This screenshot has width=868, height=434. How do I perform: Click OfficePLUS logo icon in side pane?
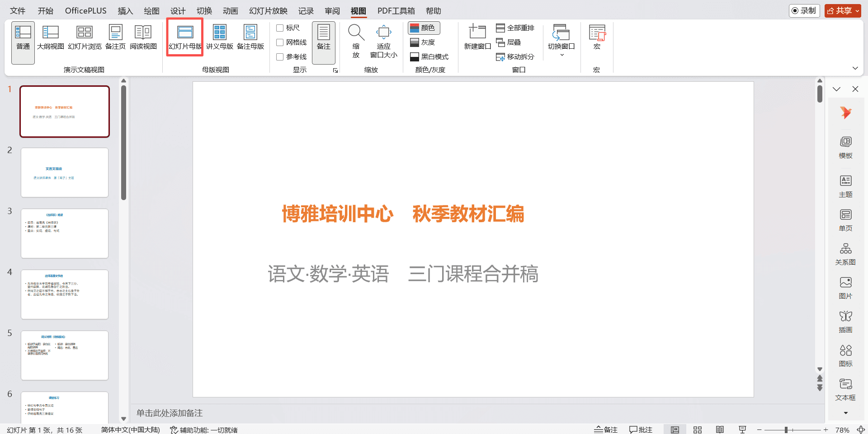[x=845, y=112]
